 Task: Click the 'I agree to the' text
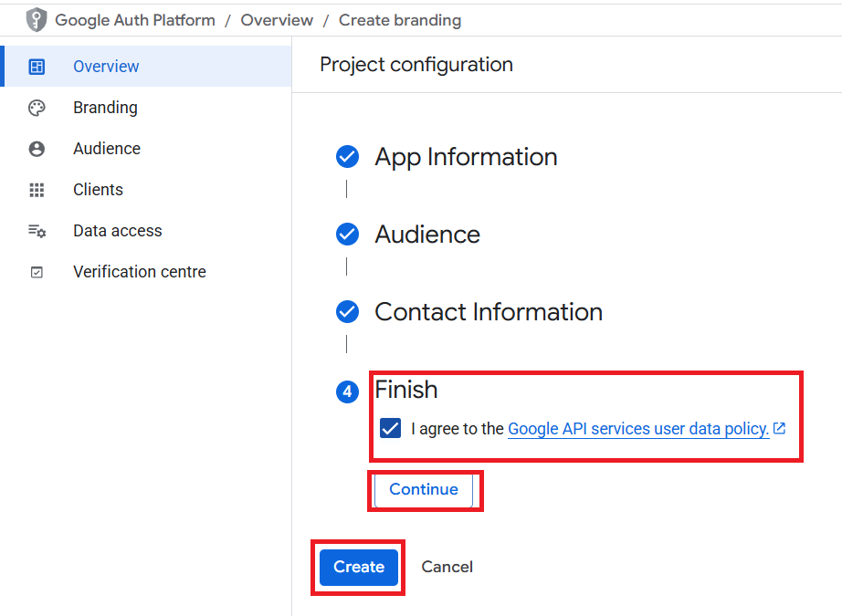click(458, 429)
